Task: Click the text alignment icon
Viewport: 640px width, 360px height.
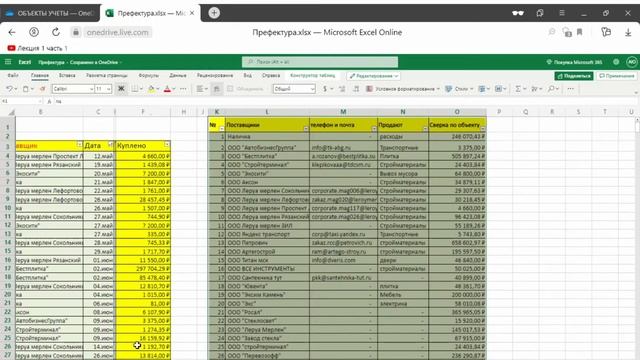Action: point(200,89)
